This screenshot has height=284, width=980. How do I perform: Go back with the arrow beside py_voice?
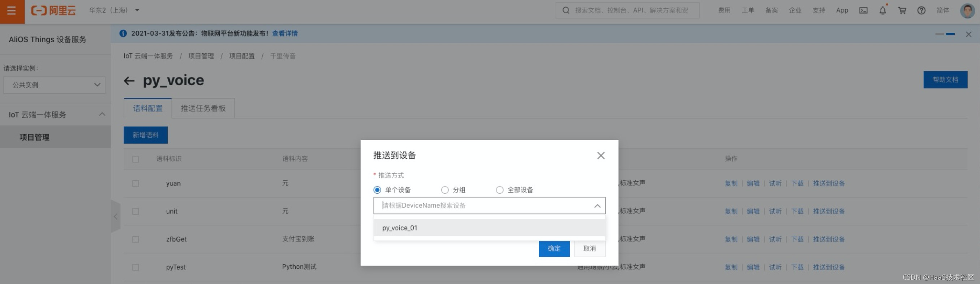pyautogui.click(x=129, y=81)
